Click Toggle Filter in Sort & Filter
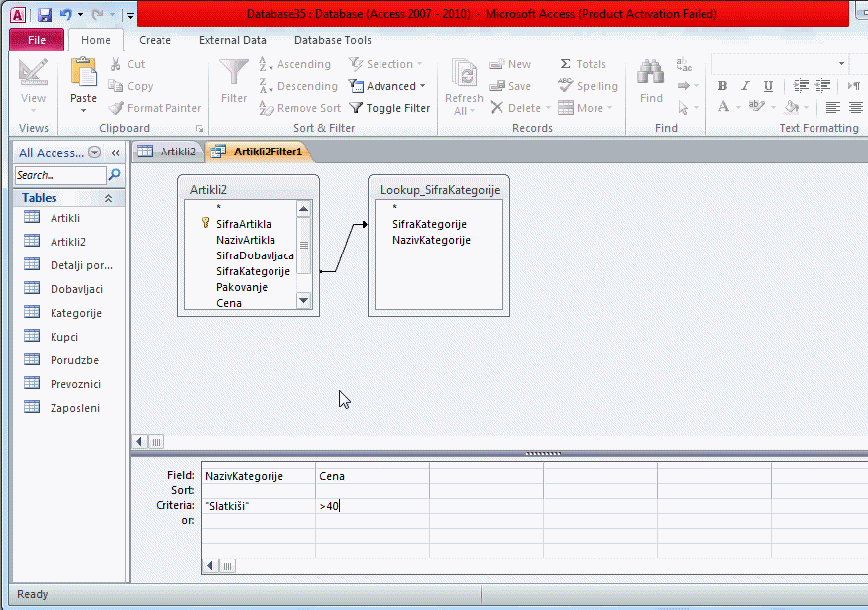Viewport: 868px width, 610px height. tap(389, 108)
